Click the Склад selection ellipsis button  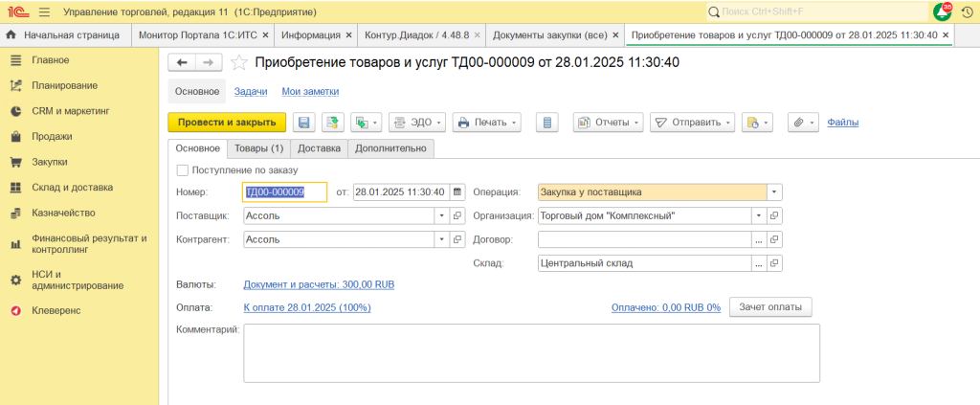[x=759, y=263]
